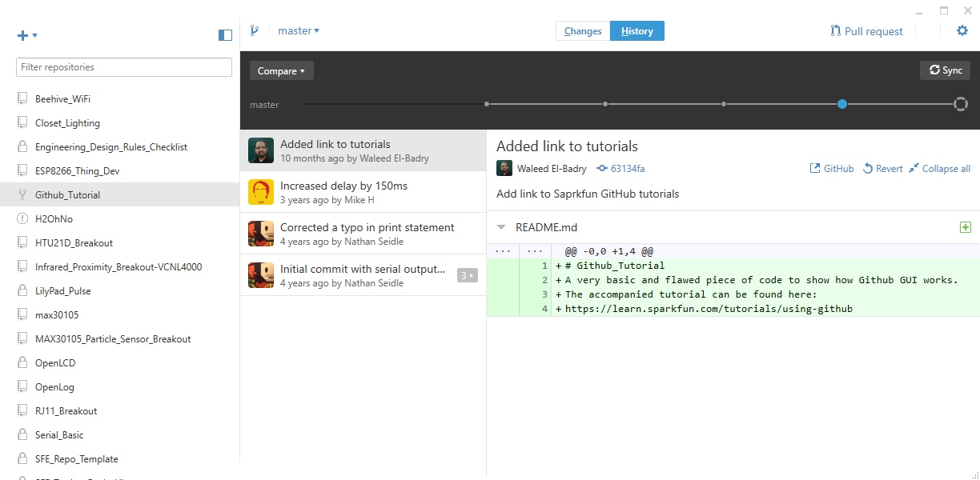This screenshot has width=980, height=480.
Task: Select the H2OhNo repository
Action: (x=120, y=219)
